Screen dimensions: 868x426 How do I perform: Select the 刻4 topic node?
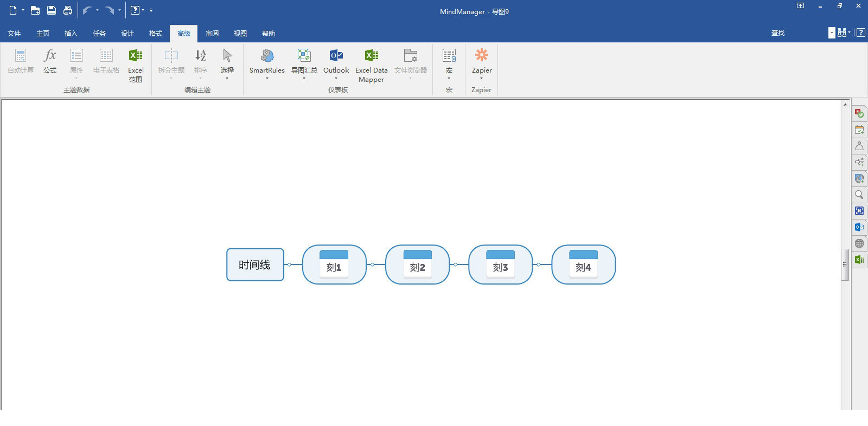[x=584, y=264]
